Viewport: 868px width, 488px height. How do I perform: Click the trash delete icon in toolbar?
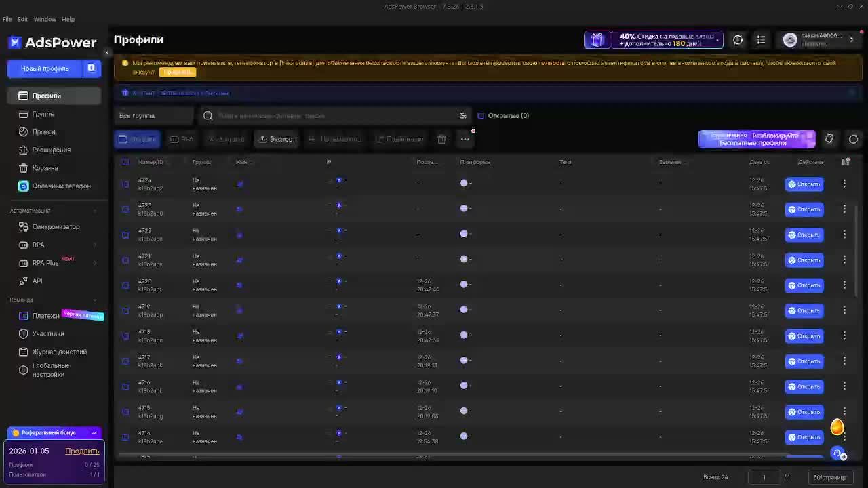tap(441, 139)
